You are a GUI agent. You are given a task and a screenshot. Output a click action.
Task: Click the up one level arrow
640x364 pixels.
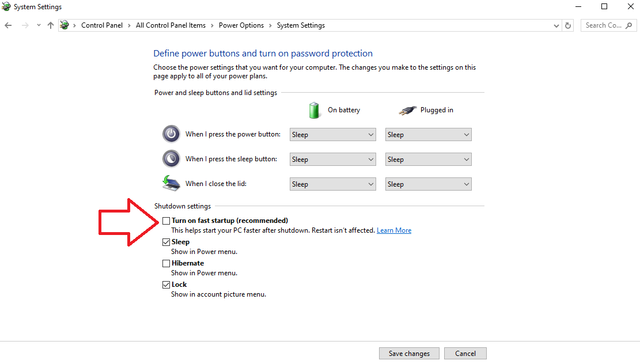point(51,25)
